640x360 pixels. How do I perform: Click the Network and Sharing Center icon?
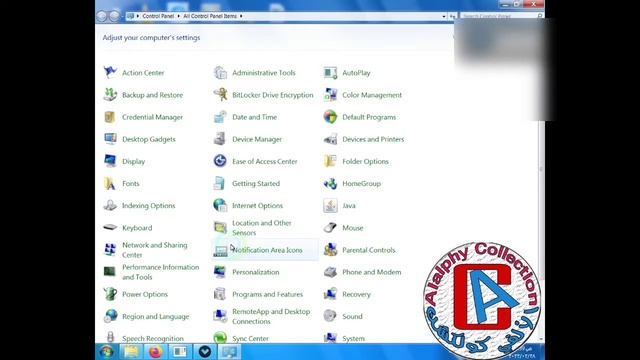110,250
